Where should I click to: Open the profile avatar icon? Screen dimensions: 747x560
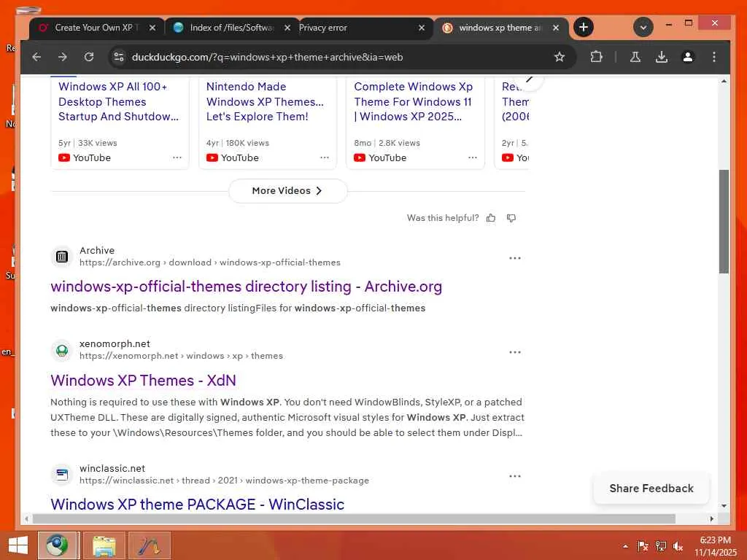(687, 57)
